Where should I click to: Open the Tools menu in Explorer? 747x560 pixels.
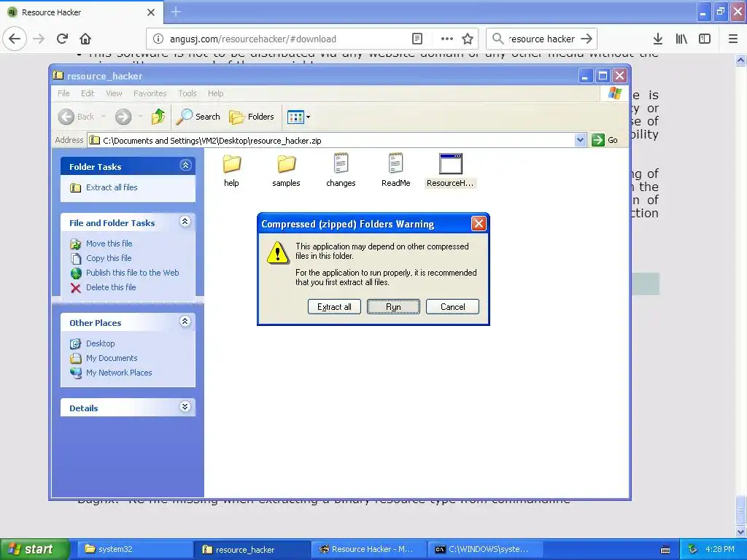[187, 93]
